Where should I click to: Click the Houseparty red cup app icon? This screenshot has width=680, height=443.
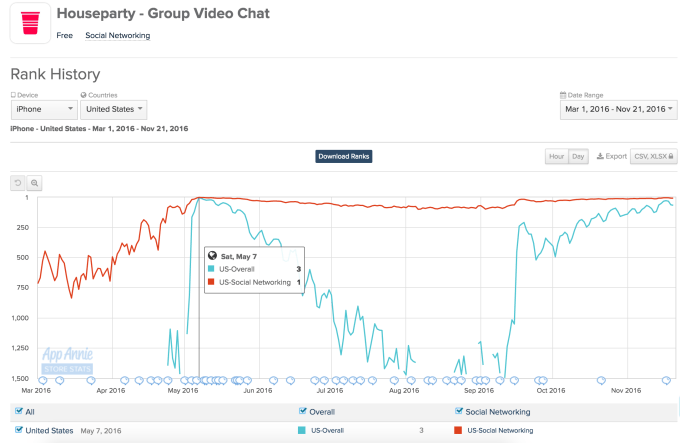(30, 23)
